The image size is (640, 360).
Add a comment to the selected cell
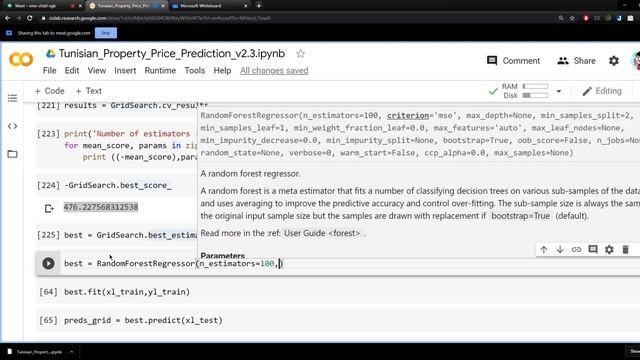pos(593,249)
